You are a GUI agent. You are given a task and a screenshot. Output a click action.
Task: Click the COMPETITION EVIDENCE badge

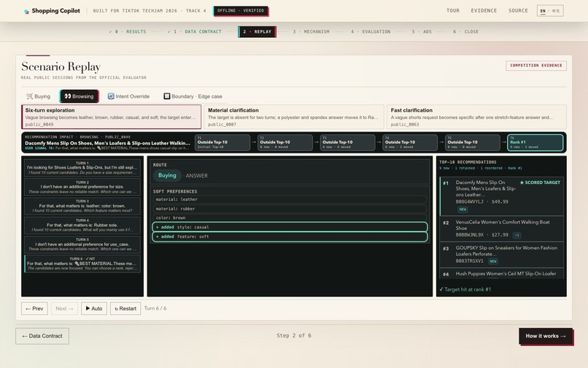point(536,65)
